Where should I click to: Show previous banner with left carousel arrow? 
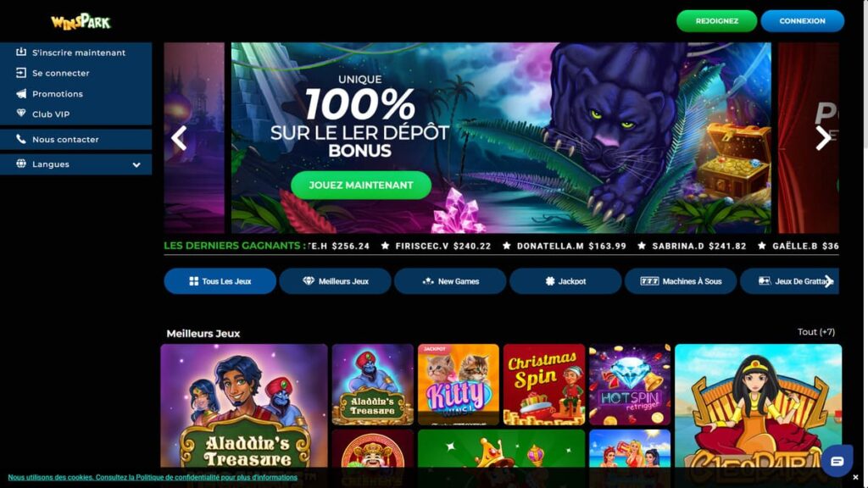pyautogui.click(x=179, y=138)
